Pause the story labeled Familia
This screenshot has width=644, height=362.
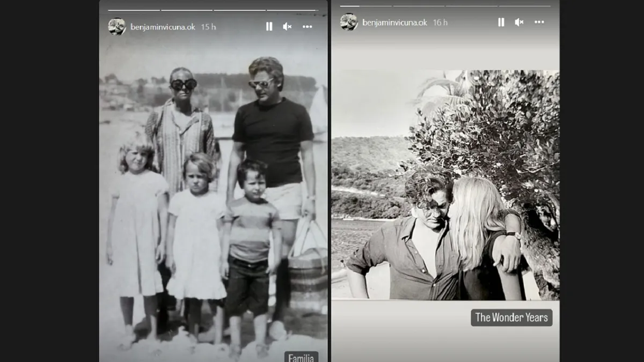(x=269, y=26)
